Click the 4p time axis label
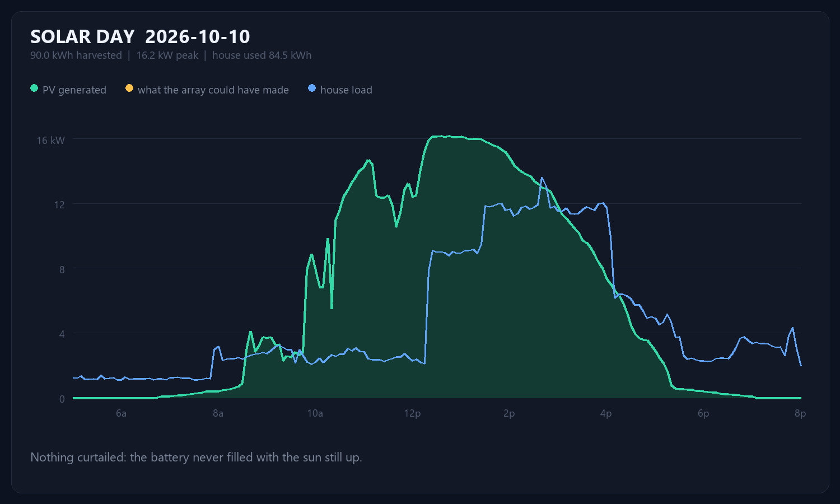840x504 pixels. [x=606, y=414]
